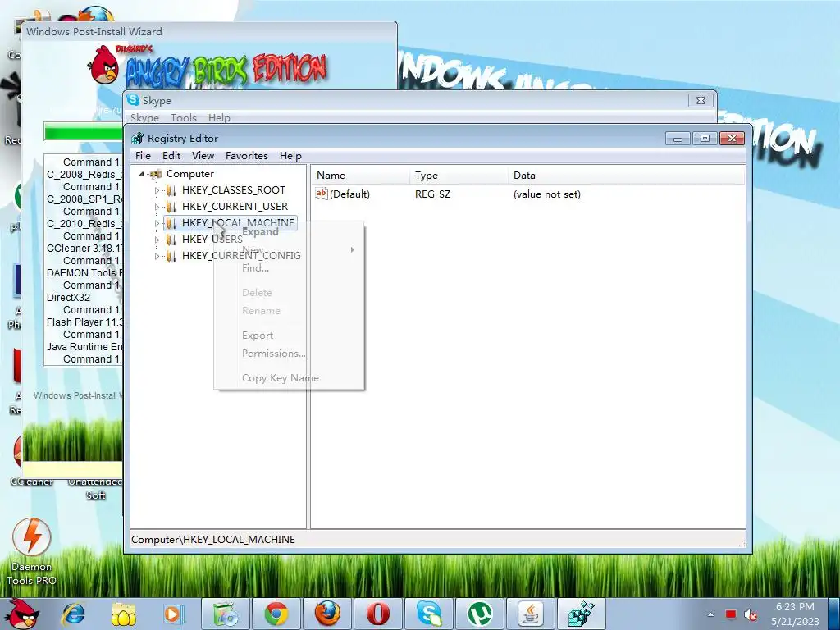Click the Registry Editor title bar icon
The height and width of the screenshot is (630, 840).
138,138
